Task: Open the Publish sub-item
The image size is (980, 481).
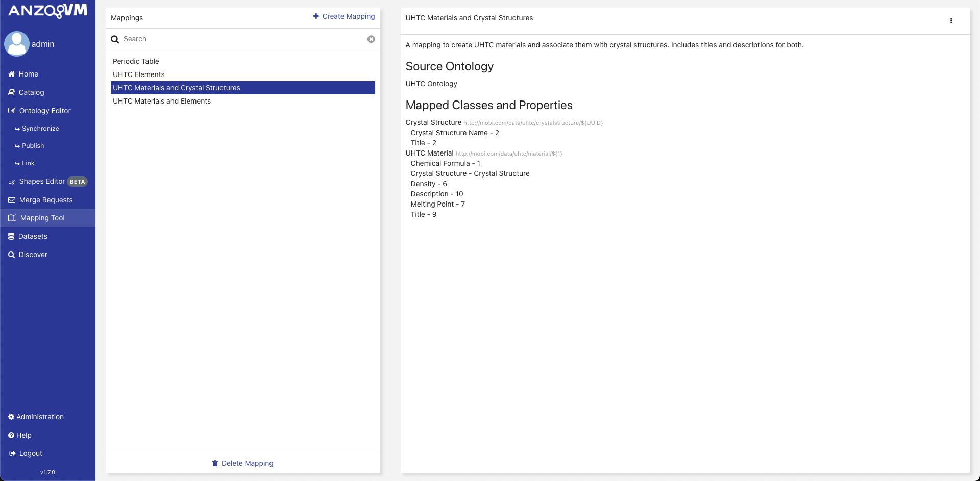Action: (33, 146)
